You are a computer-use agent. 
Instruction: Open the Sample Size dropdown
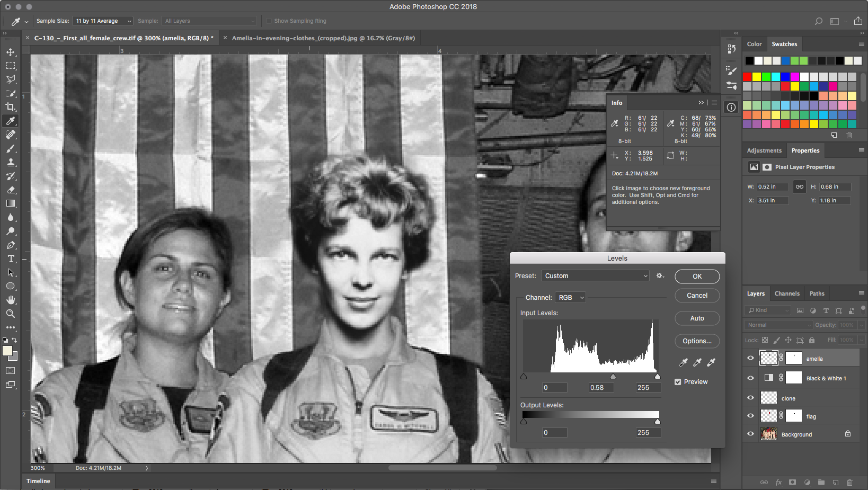click(x=103, y=21)
